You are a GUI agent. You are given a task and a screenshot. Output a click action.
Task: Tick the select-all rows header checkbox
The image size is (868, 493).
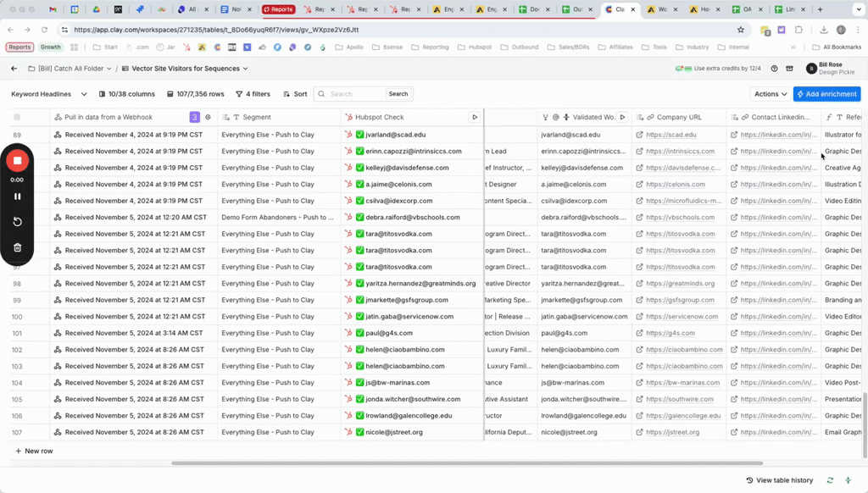click(x=17, y=117)
